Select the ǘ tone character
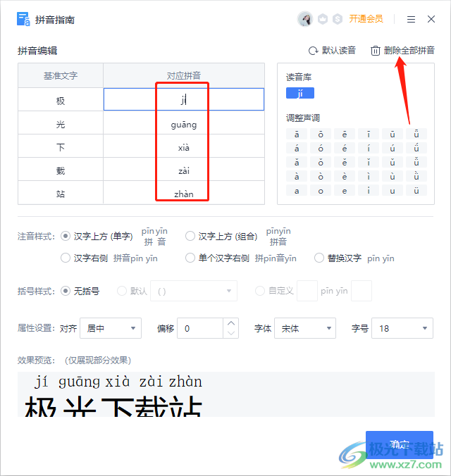 pos(416,148)
